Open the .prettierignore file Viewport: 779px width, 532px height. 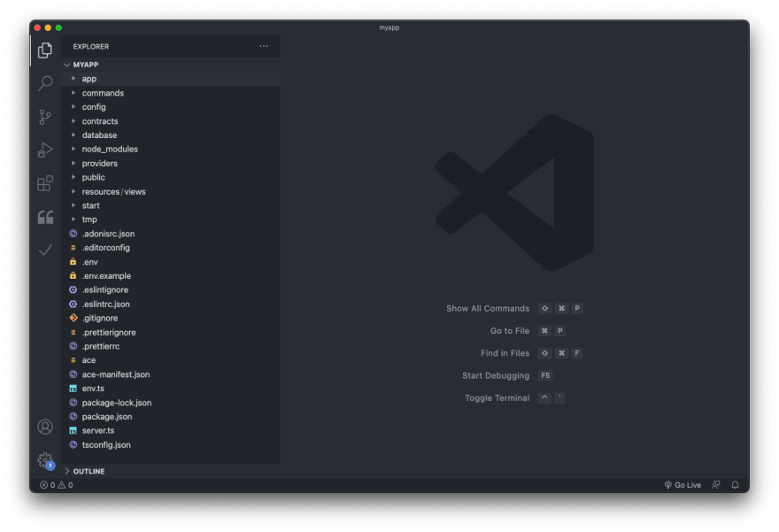(170, 332)
